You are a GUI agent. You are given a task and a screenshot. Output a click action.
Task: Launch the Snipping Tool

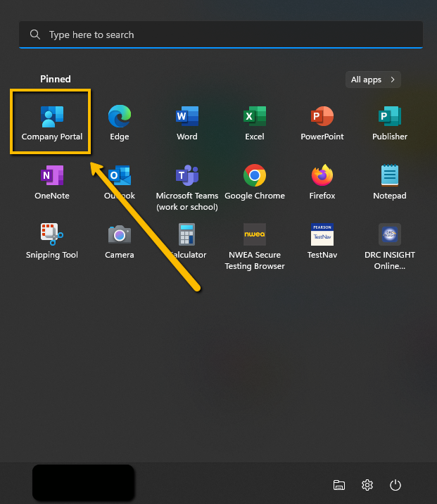51,239
